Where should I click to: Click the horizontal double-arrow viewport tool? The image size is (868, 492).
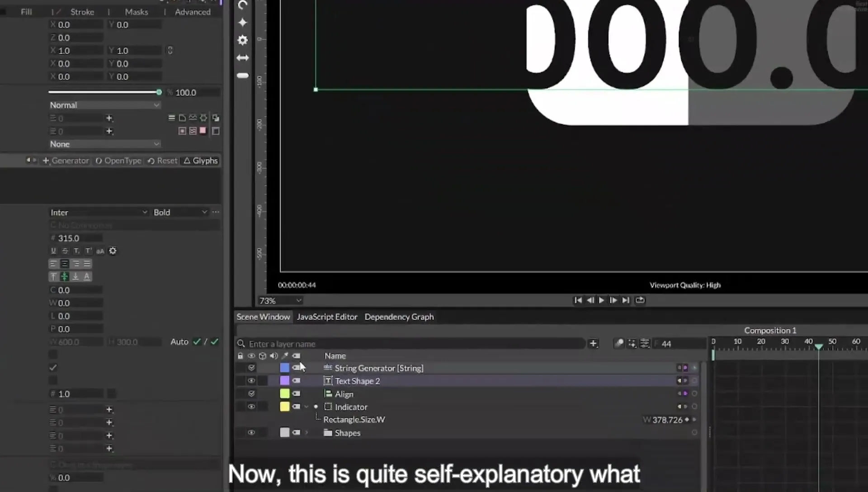pos(243,58)
